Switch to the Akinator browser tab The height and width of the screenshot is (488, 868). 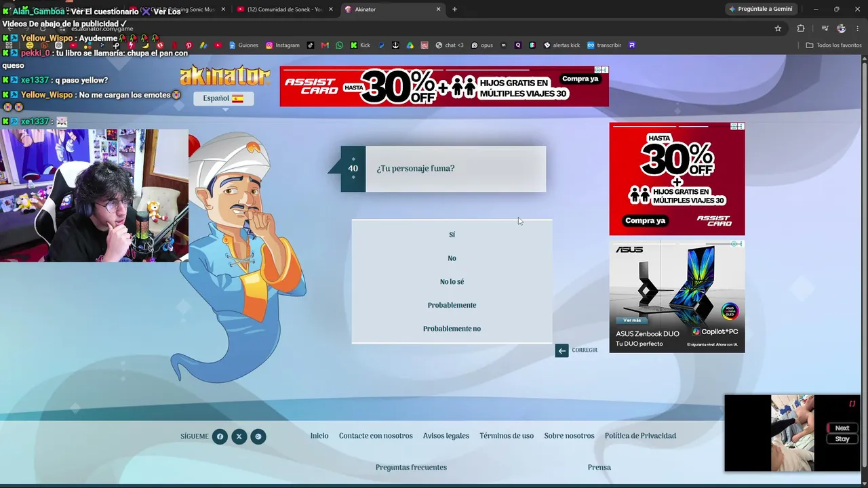pyautogui.click(x=392, y=9)
